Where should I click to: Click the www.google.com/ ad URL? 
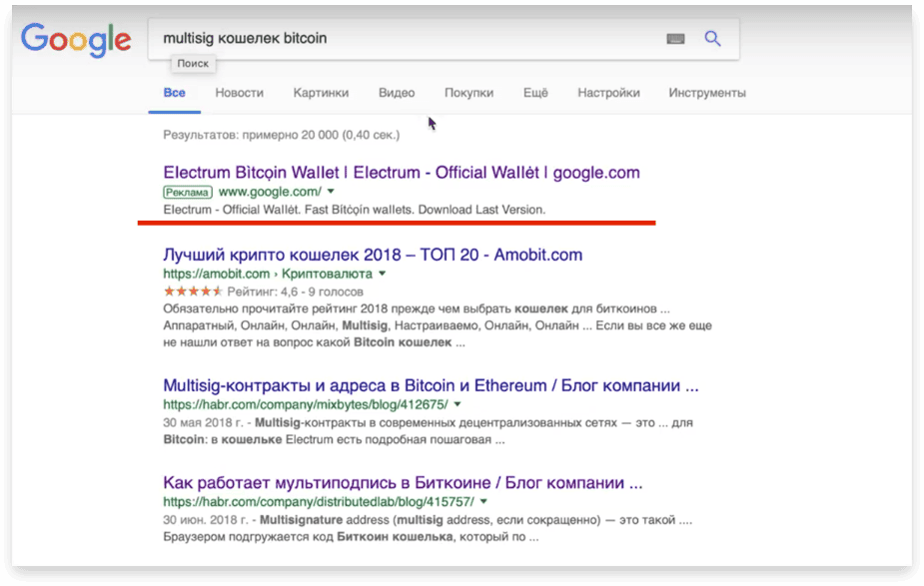(270, 192)
